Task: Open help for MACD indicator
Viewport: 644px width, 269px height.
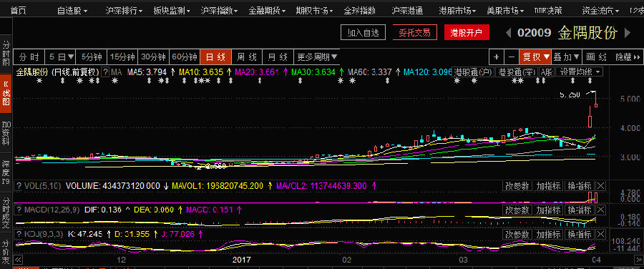Action: (18, 210)
